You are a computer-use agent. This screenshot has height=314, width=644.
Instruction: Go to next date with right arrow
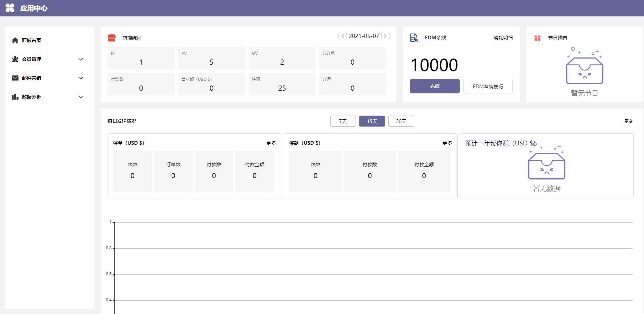click(385, 36)
